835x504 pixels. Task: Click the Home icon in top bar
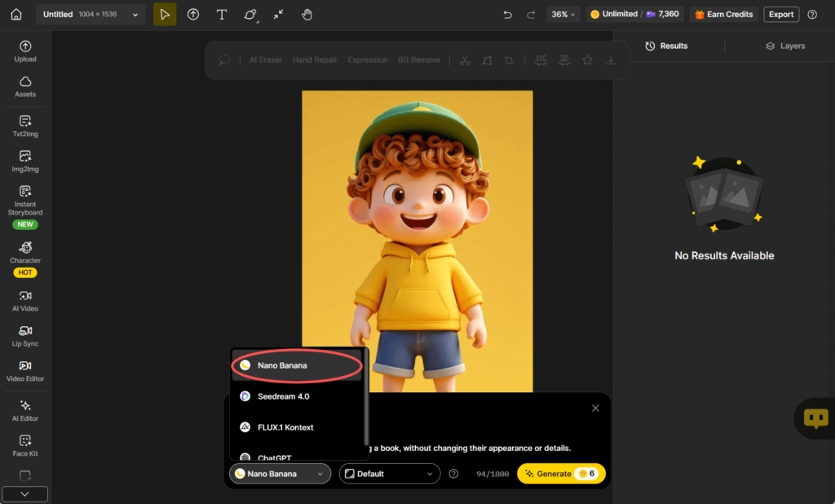coord(15,15)
